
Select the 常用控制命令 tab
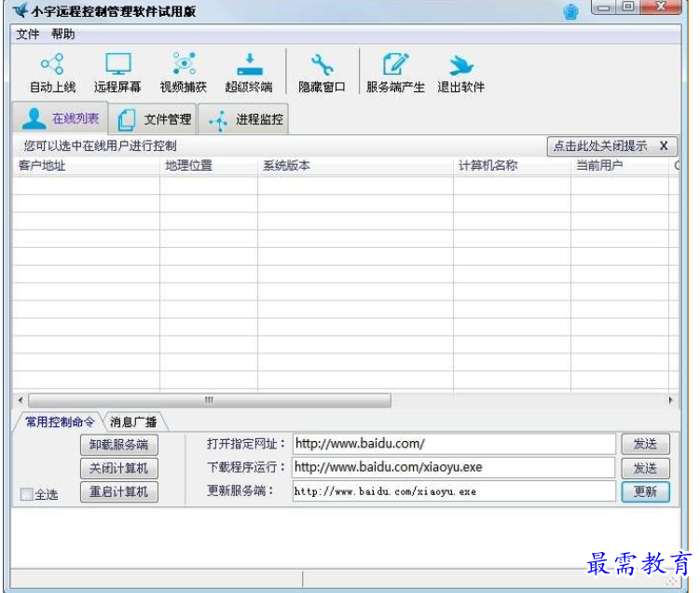[x=60, y=422]
